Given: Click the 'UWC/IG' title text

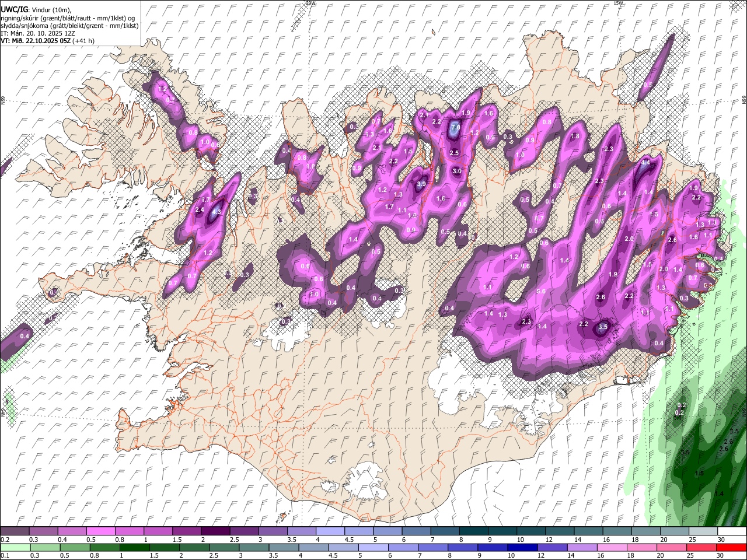Looking at the screenshot, I should [x=13, y=10].
